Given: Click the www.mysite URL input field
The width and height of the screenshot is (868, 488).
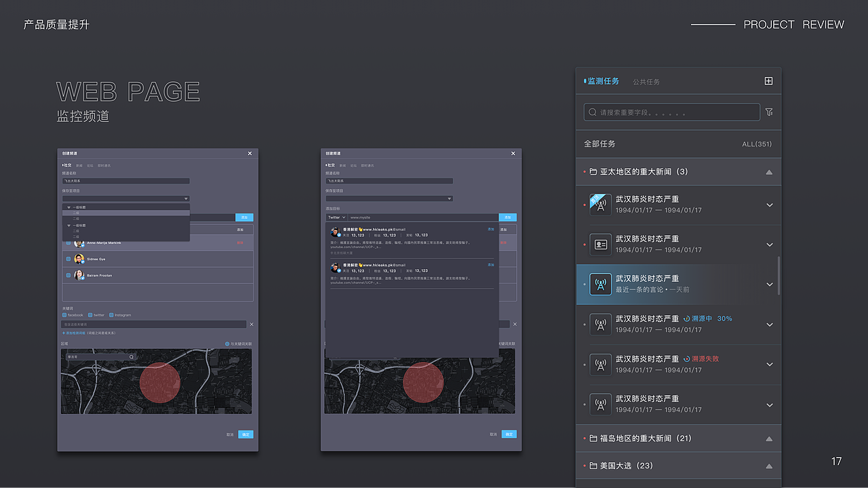Looking at the screenshot, I should (423, 218).
